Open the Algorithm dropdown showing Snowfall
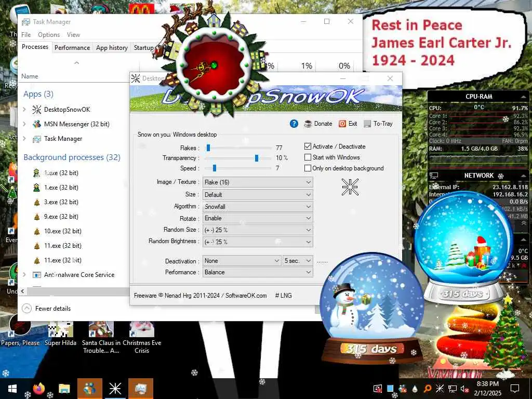 pyautogui.click(x=258, y=207)
